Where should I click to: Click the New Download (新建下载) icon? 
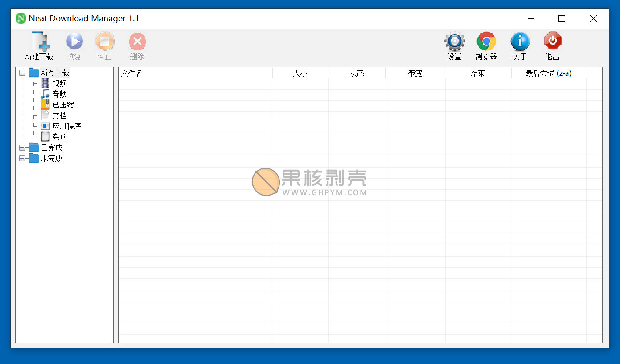(39, 42)
